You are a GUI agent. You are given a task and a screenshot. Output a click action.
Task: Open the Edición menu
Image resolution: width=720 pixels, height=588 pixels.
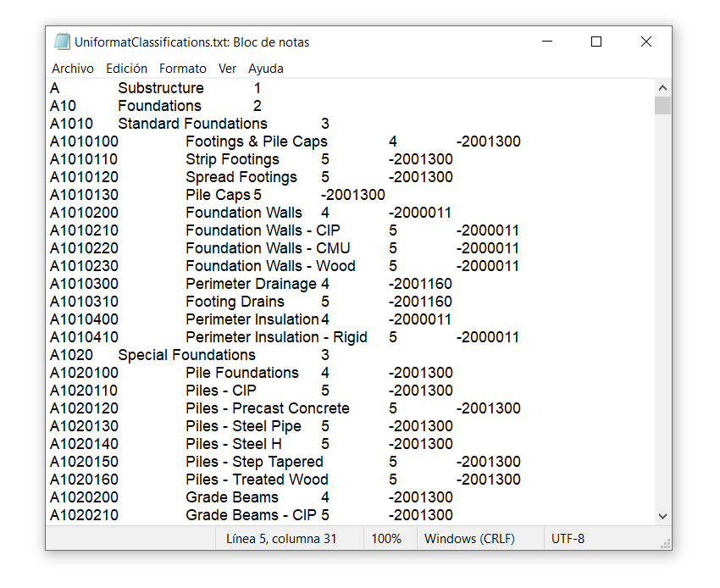tap(126, 69)
